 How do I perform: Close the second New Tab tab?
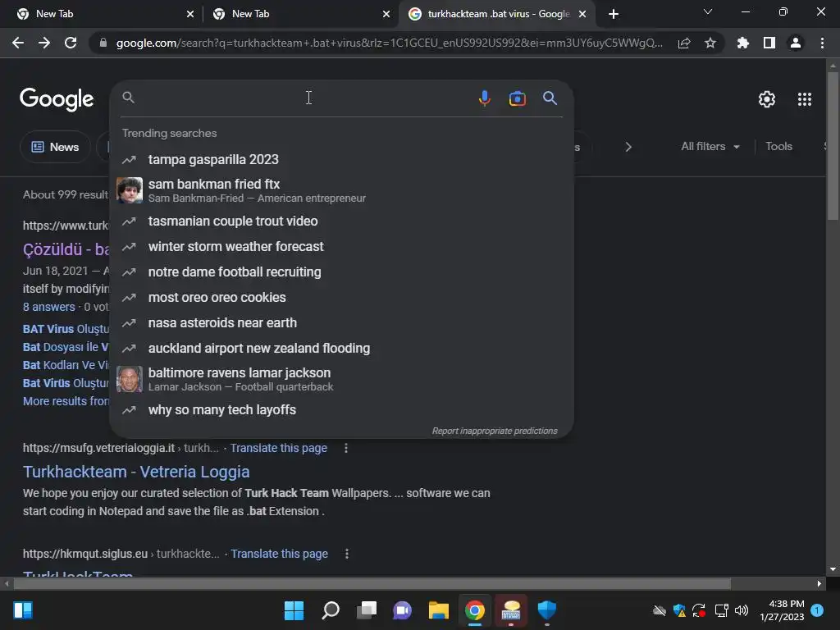click(386, 14)
